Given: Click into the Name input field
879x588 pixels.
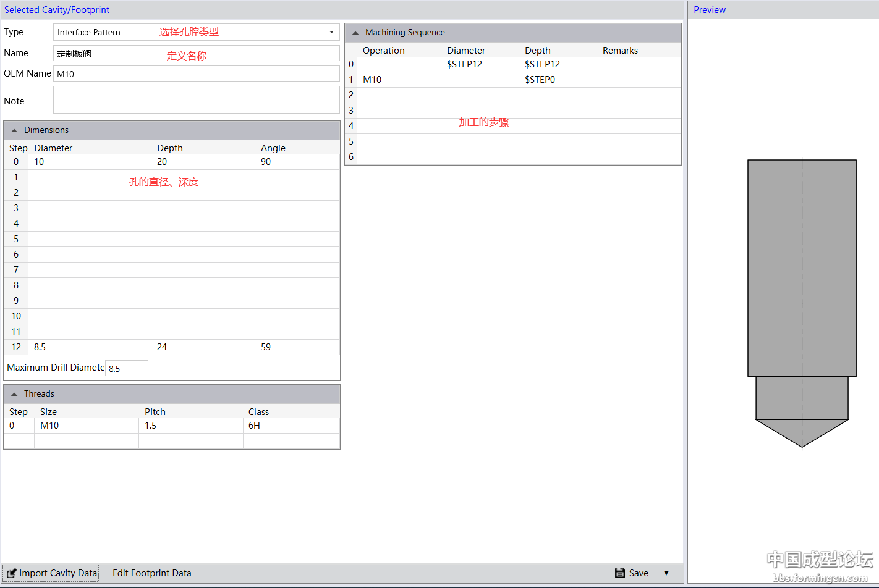Looking at the screenshot, I should [196, 54].
